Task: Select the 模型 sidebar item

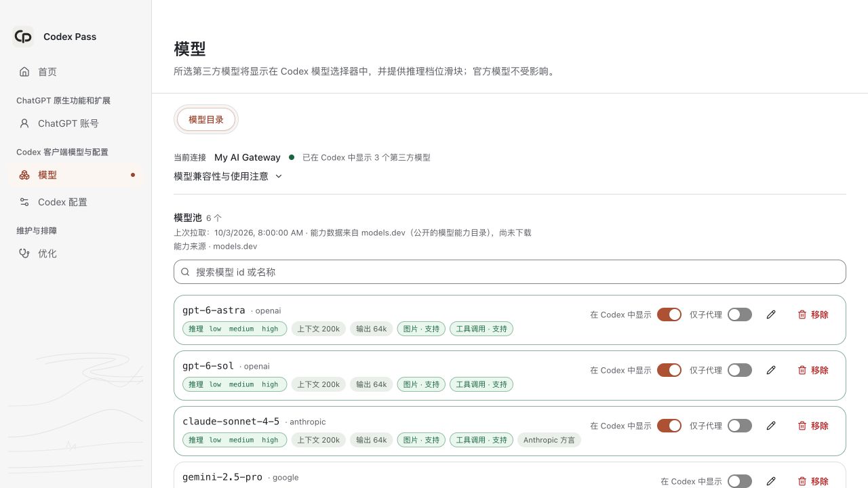Action: tap(75, 175)
